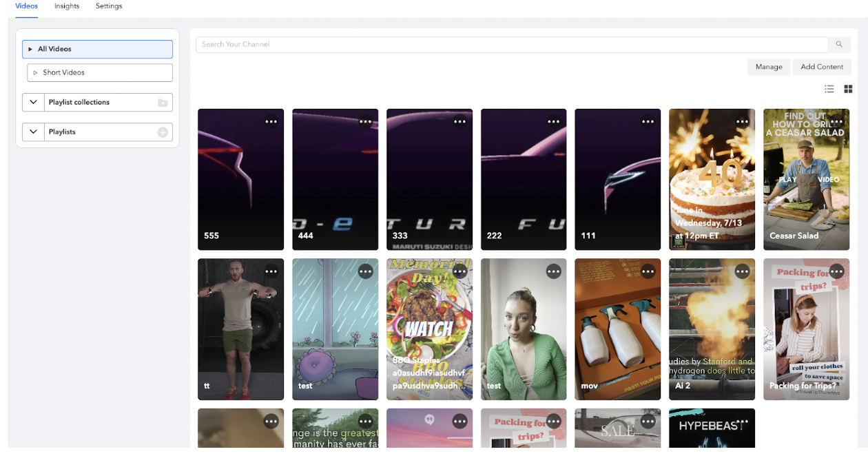Collapse the Playlists panel
This screenshot has height=456, width=868.
[32, 132]
